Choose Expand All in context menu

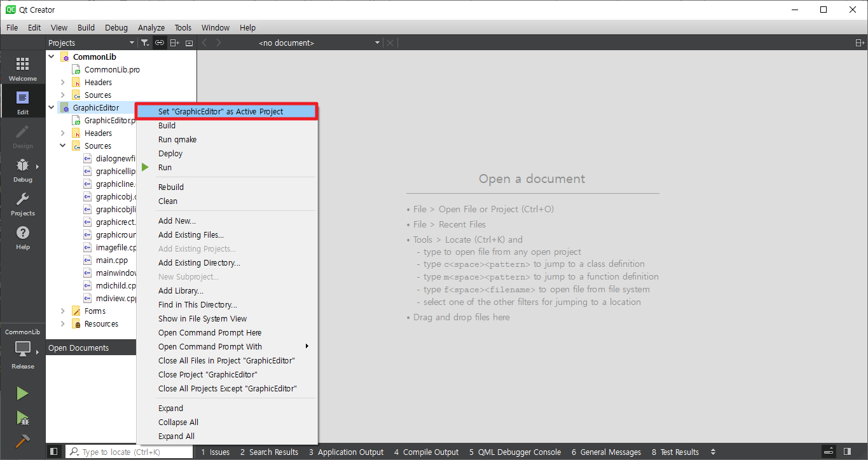coord(227,436)
